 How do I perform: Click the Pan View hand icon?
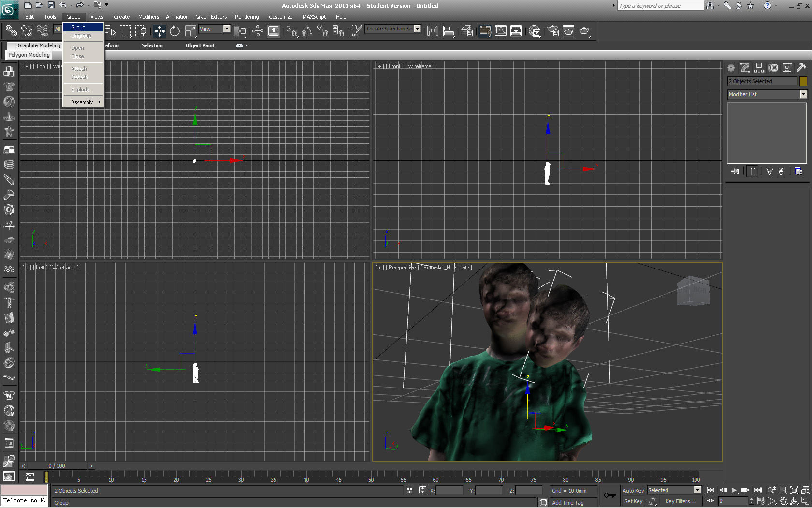783,501
